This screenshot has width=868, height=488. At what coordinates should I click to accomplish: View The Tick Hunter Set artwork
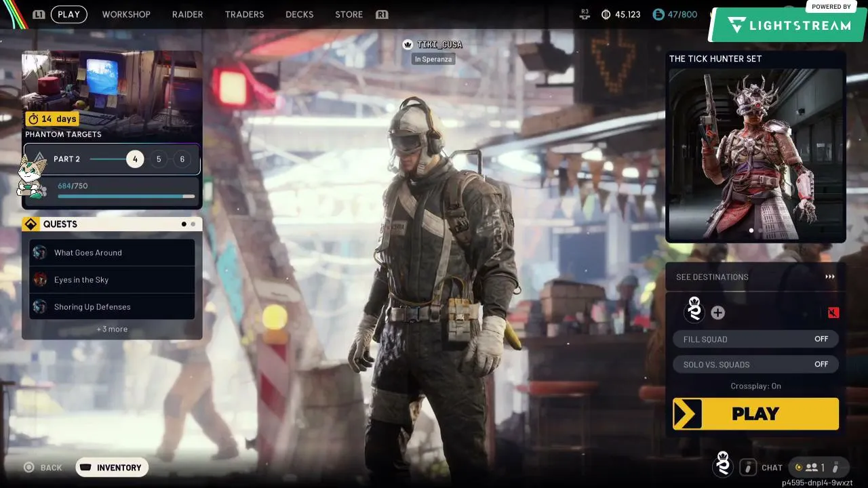click(755, 153)
